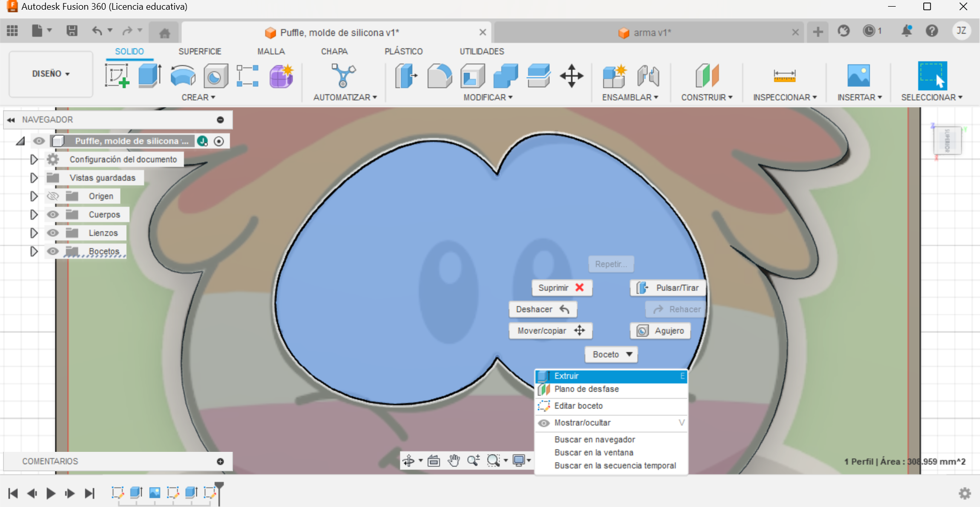Select the Measure tool in Inspeccionar
The width and height of the screenshot is (980, 507).
[784, 76]
